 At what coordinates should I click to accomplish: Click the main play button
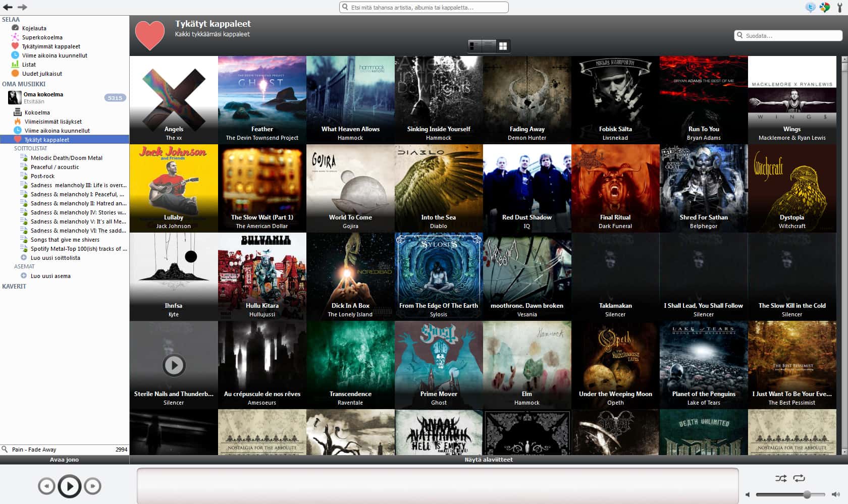[70, 486]
